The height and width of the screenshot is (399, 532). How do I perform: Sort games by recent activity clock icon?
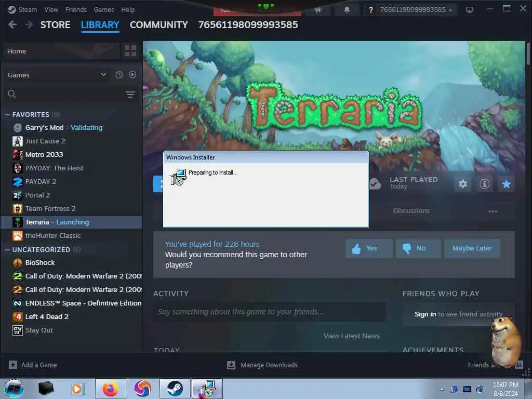point(119,75)
